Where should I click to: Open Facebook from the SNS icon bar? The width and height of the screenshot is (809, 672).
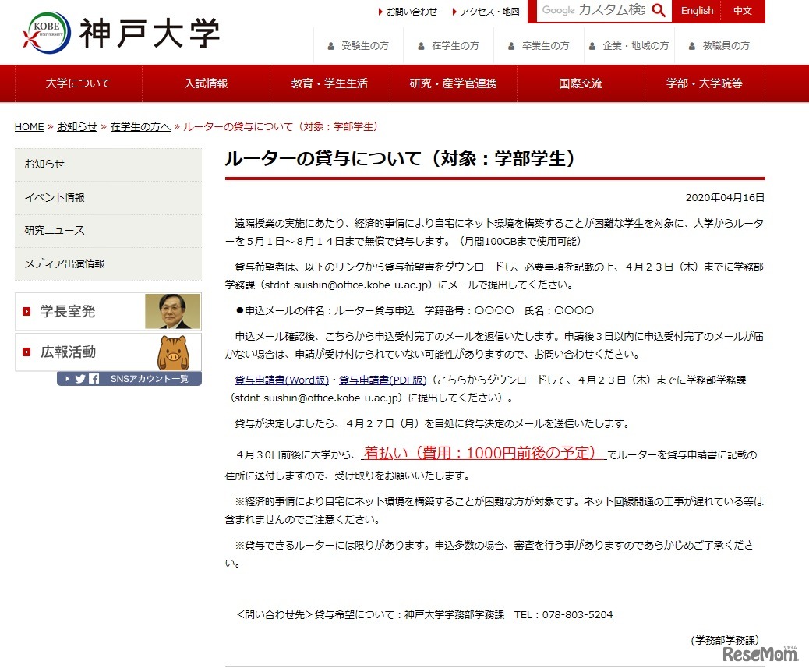point(94,379)
